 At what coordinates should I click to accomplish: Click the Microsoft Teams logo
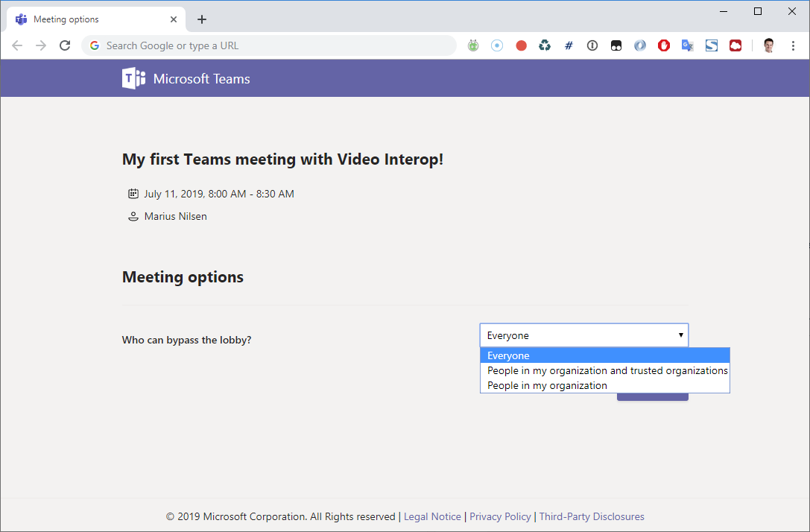[x=133, y=77]
